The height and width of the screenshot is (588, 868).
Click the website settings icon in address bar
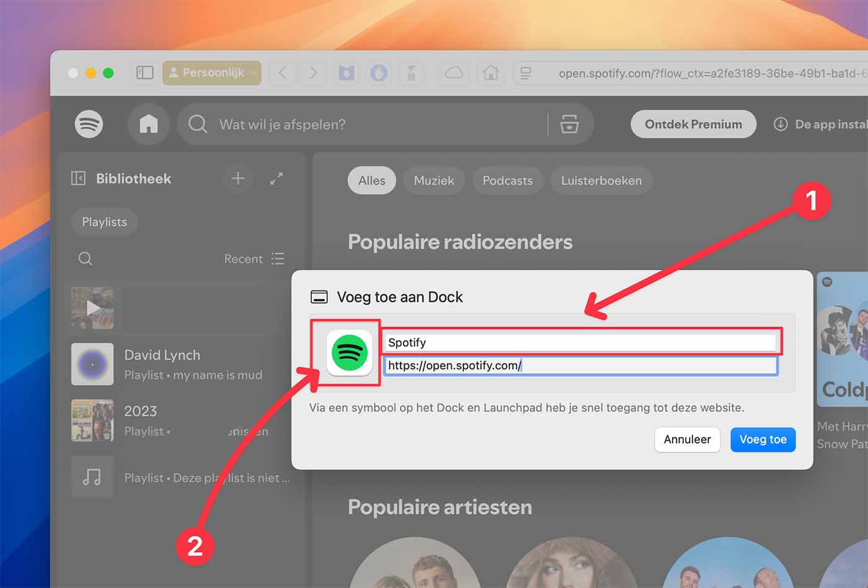(x=526, y=73)
